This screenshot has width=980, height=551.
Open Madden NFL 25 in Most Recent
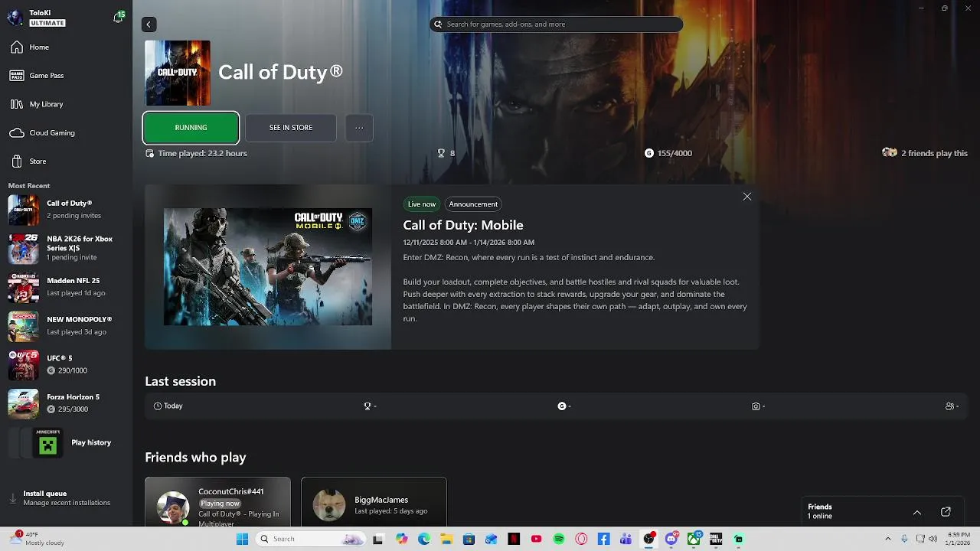point(66,287)
